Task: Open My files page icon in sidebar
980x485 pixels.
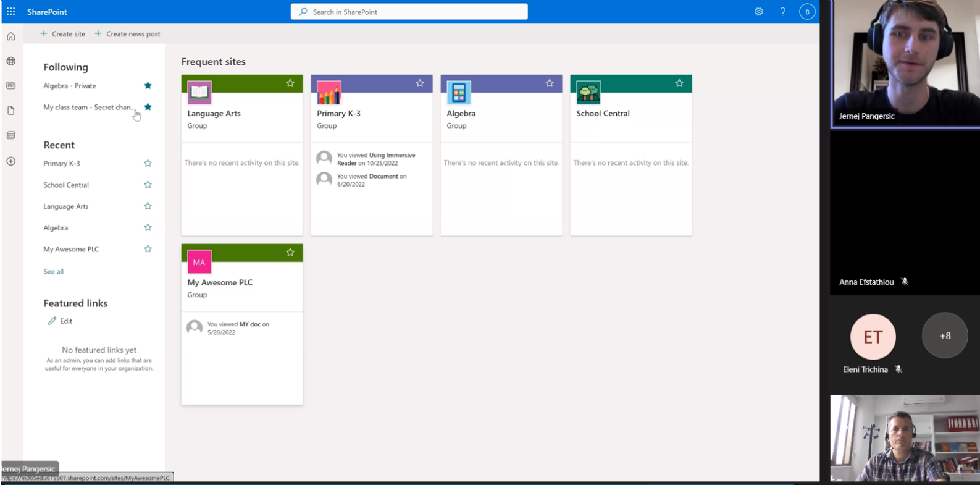Action: [11, 111]
